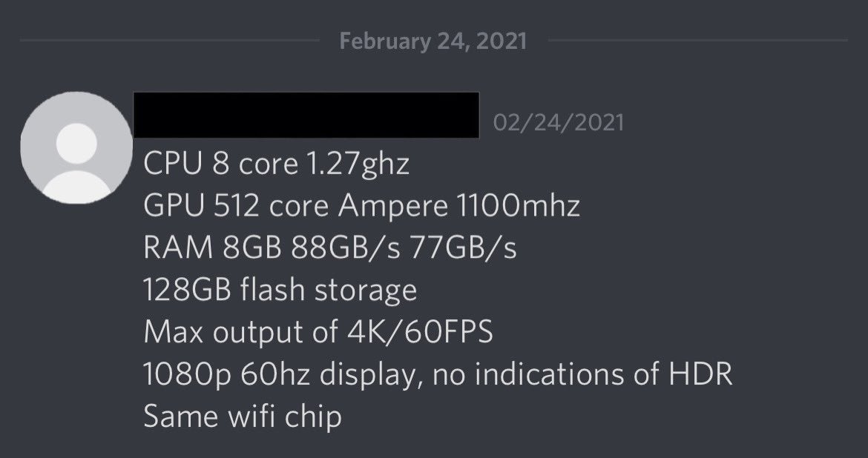Select the Max output of 4K/60FPS line

coord(318,332)
